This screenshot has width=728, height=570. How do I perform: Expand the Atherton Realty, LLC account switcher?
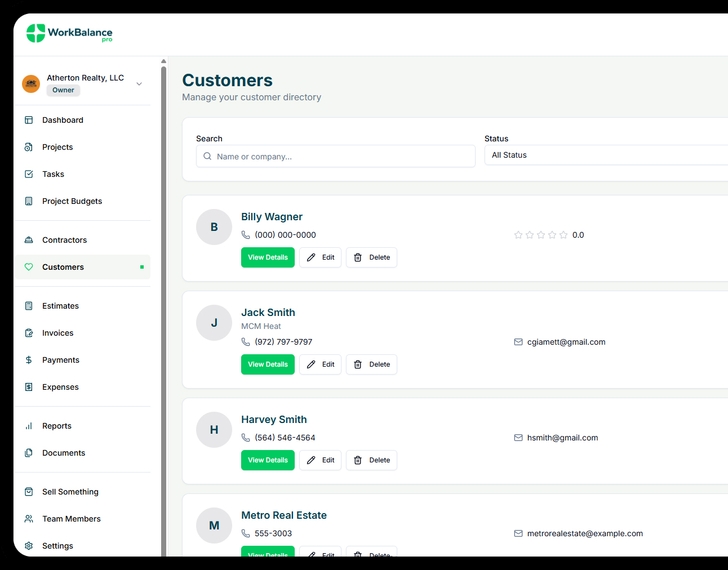point(139,84)
